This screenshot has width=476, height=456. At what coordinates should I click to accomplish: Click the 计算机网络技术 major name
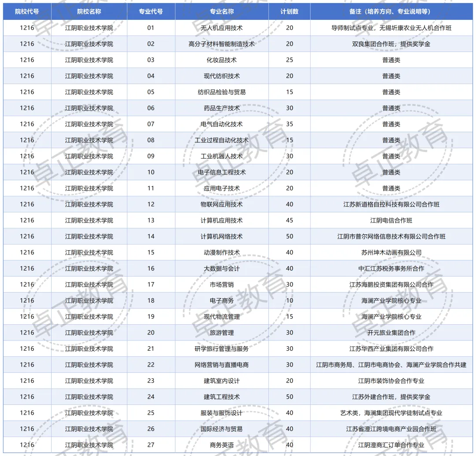pyautogui.click(x=222, y=237)
